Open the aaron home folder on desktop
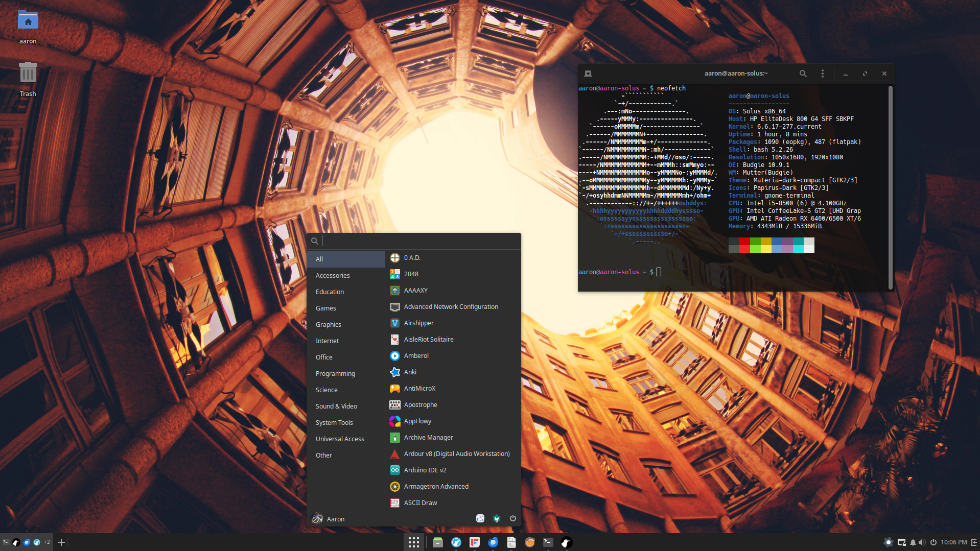The width and height of the screenshot is (980, 551). 28,27
